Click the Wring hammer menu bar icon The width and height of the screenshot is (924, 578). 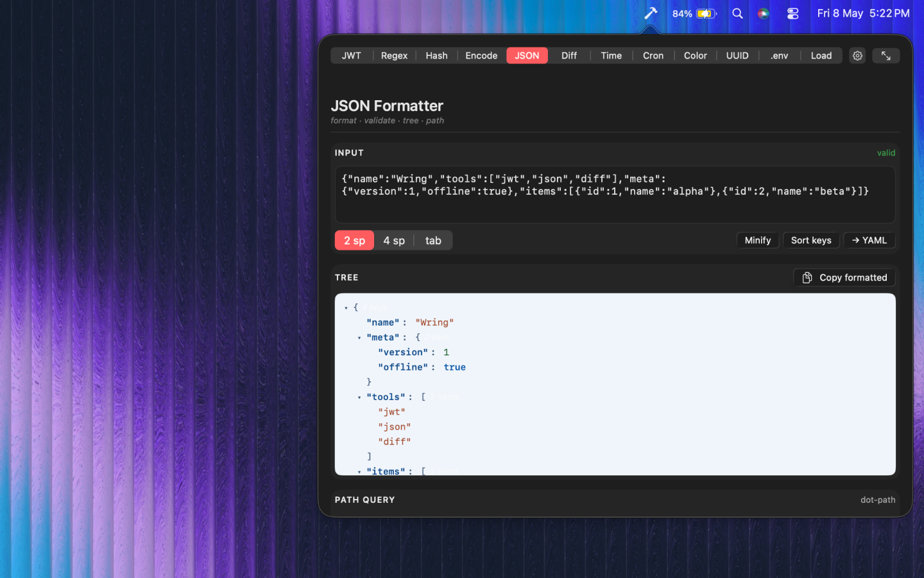(x=651, y=13)
